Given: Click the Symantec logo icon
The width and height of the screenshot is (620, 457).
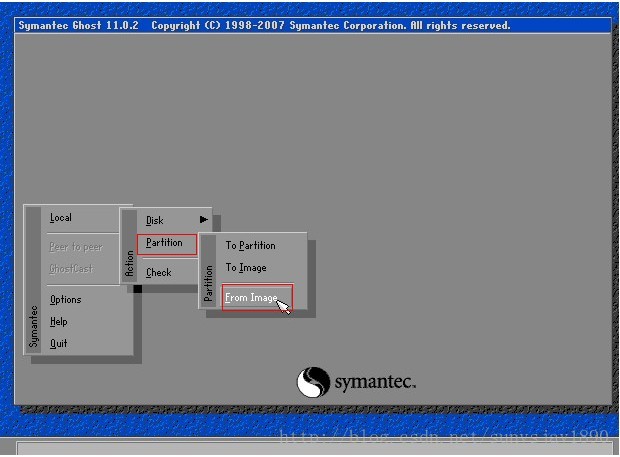Looking at the screenshot, I should click(x=313, y=382).
